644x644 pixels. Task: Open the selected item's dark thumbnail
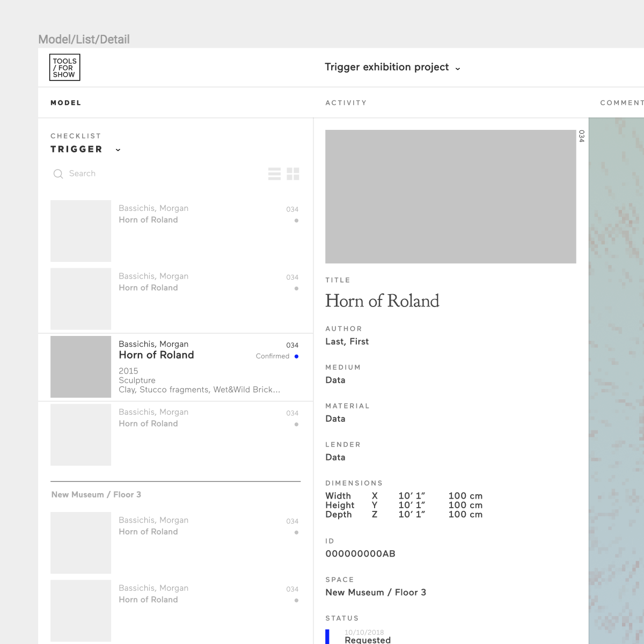tap(80, 367)
